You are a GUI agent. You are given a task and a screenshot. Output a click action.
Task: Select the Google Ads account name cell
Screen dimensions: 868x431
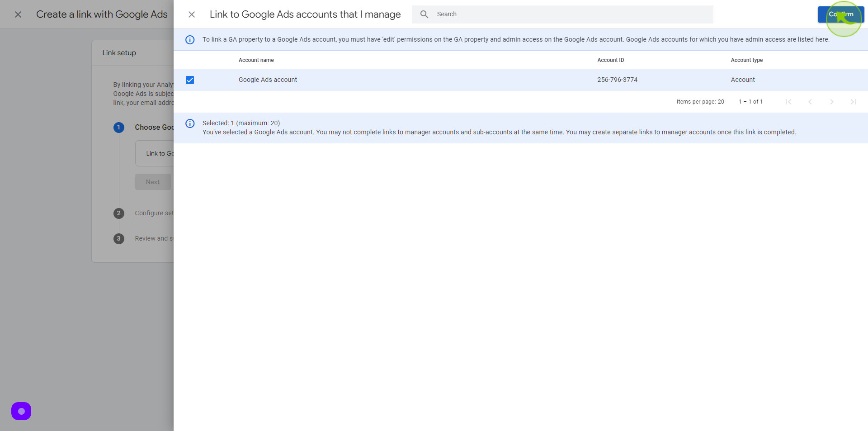268,80
